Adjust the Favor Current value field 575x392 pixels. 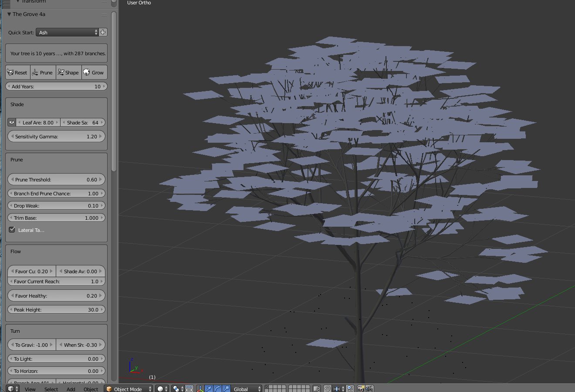pyautogui.click(x=32, y=271)
